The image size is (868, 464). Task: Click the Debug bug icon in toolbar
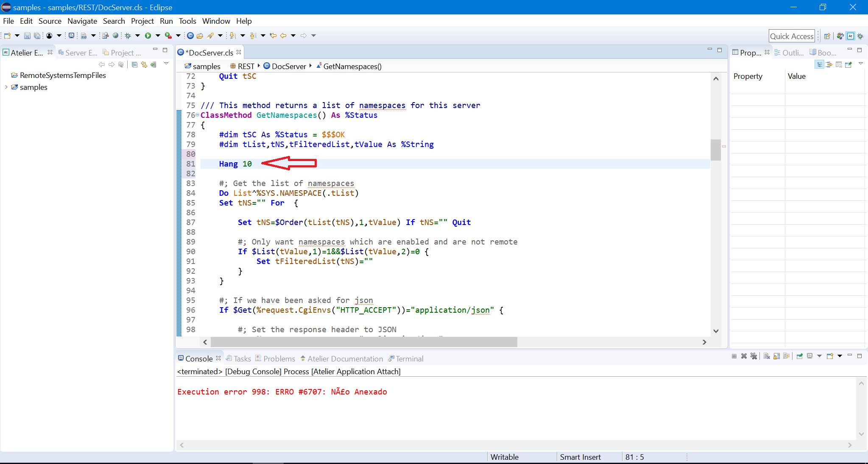click(x=128, y=36)
